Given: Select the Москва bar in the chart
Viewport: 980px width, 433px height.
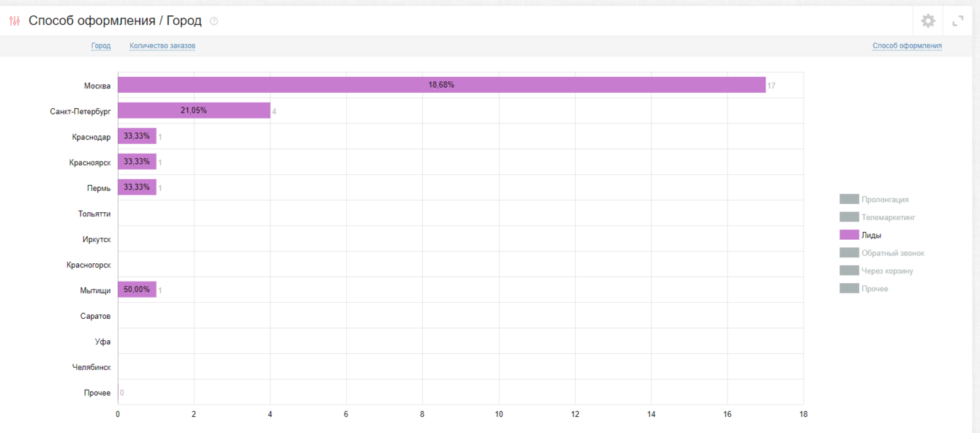Looking at the screenshot, I should click(x=441, y=85).
